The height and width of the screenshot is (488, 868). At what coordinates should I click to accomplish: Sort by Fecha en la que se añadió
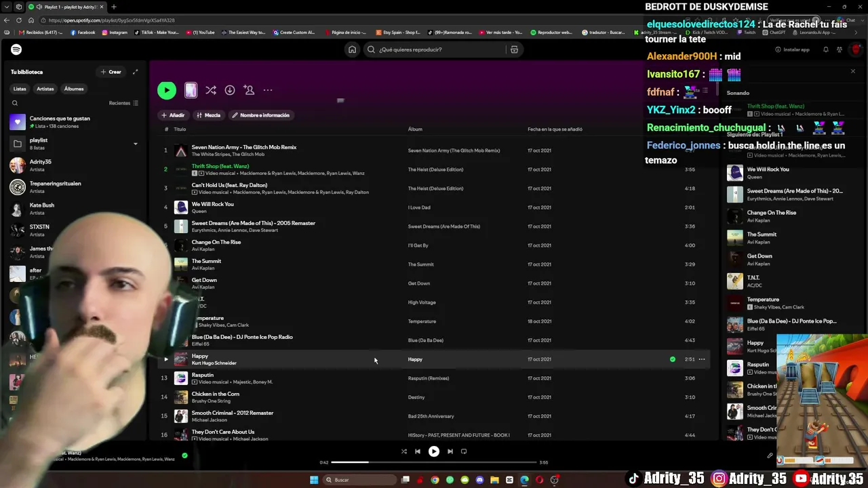(x=555, y=129)
